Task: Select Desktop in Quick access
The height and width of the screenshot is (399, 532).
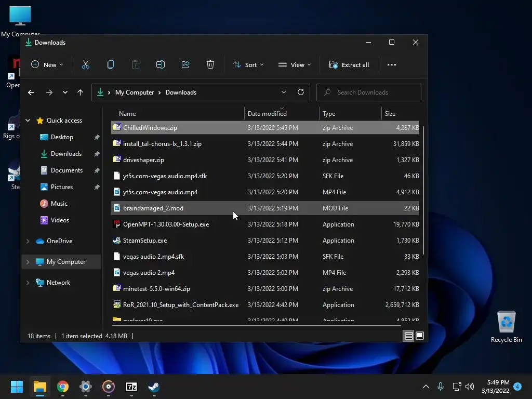Action: [x=62, y=137]
